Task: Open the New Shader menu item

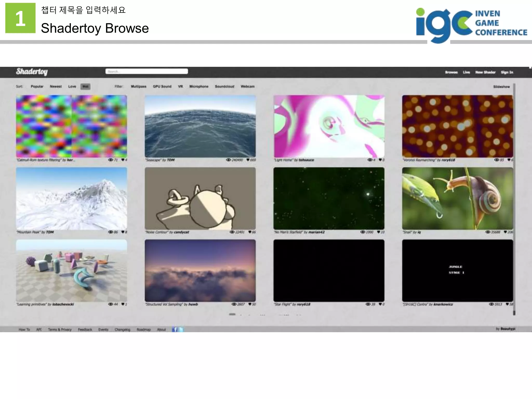Action: coord(485,72)
